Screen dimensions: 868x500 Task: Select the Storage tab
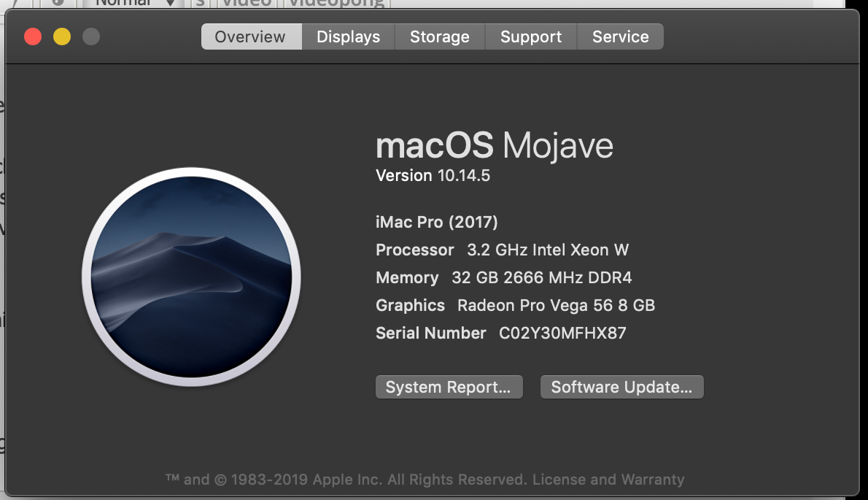point(439,36)
